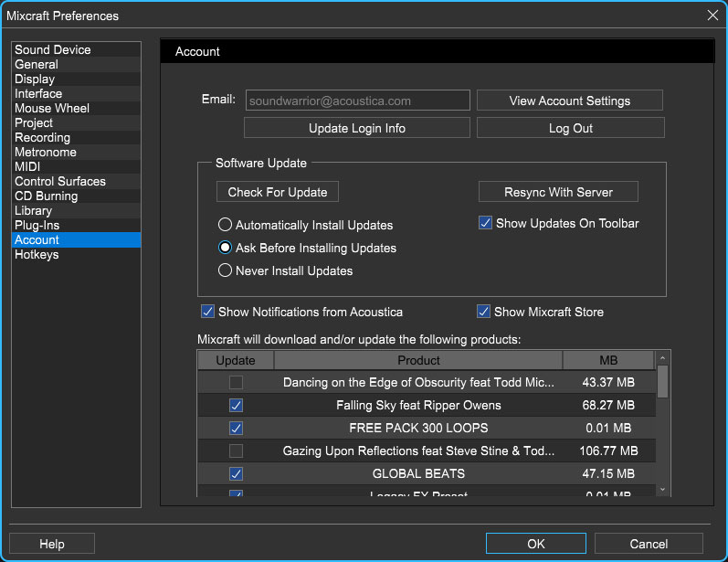The image size is (728, 562).
Task: Open Hotkeys preferences
Action: pyautogui.click(x=76, y=255)
